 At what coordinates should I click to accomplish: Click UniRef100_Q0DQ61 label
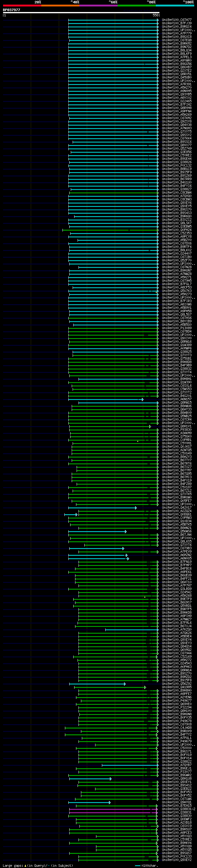(x=176, y=514)
